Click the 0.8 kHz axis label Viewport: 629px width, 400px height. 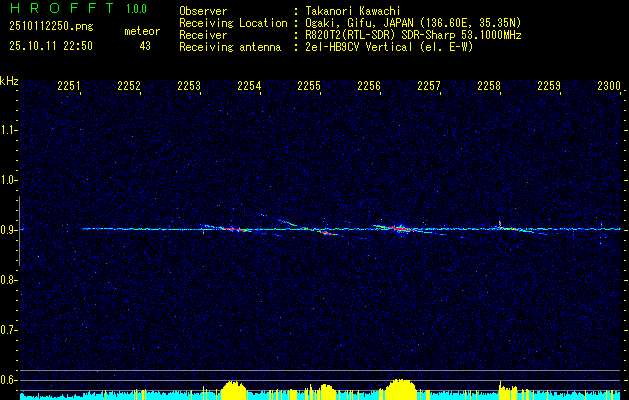pos(8,280)
